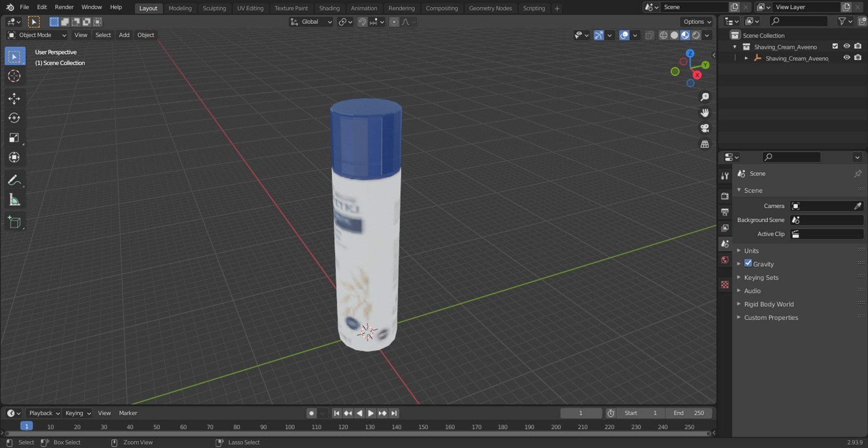
Task: Toggle viewport gizmos
Action: click(599, 35)
